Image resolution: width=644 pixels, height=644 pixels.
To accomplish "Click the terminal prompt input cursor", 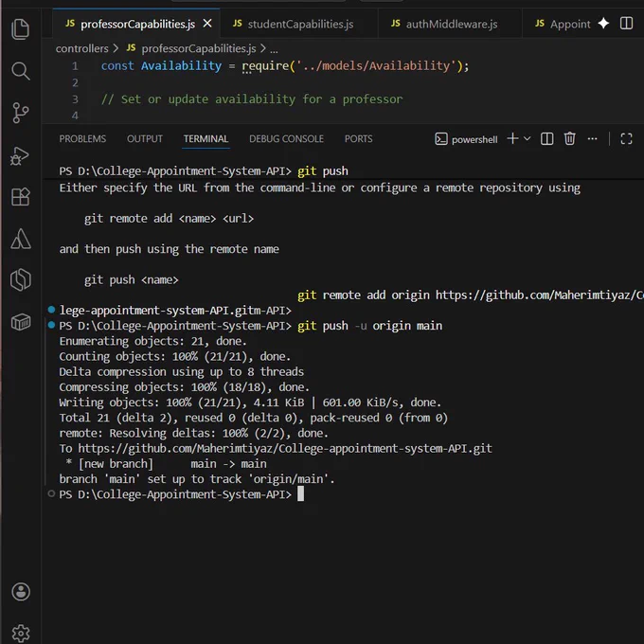I will pos(300,494).
